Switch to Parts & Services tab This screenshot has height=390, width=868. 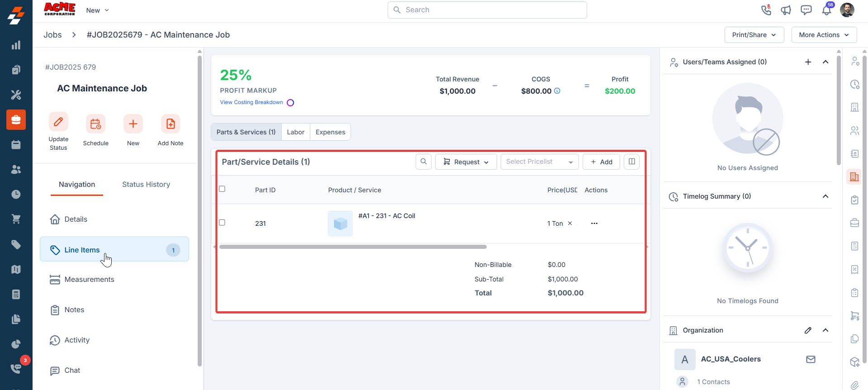coord(246,132)
